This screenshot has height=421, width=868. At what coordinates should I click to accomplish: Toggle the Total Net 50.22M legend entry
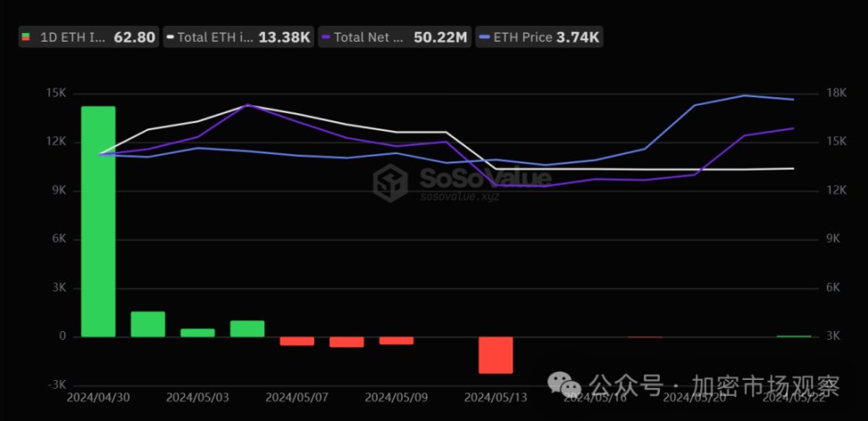click(x=394, y=37)
